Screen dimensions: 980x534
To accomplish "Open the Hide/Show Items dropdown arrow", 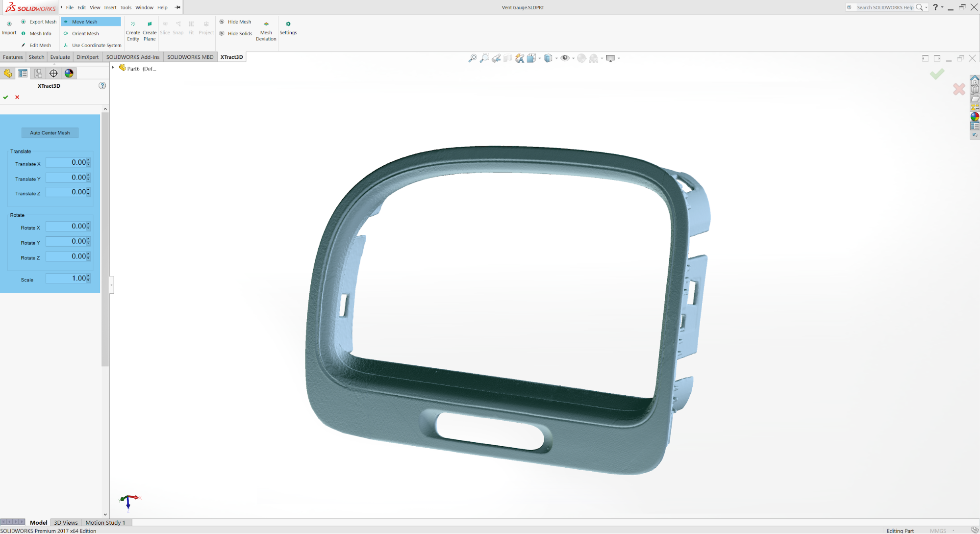I will [573, 58].
